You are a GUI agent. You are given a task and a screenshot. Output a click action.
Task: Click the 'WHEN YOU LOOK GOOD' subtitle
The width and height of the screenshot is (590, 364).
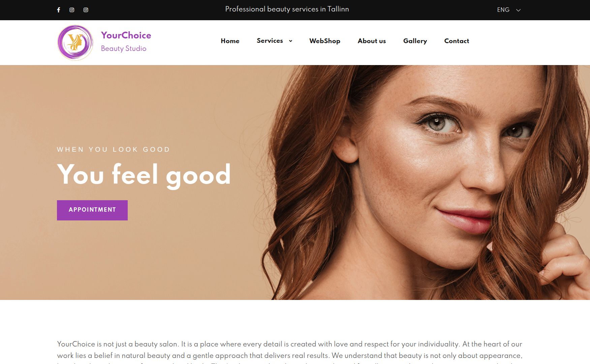click(114, 149)
